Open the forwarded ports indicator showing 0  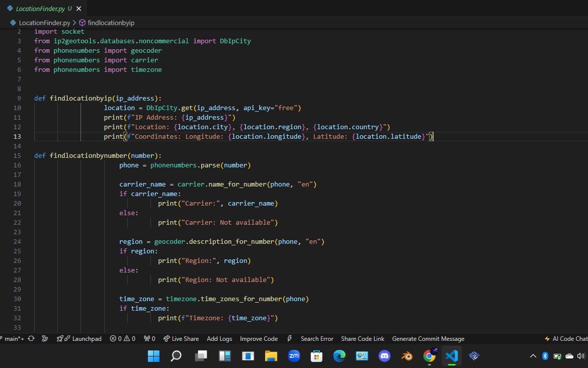coord(149,339)
